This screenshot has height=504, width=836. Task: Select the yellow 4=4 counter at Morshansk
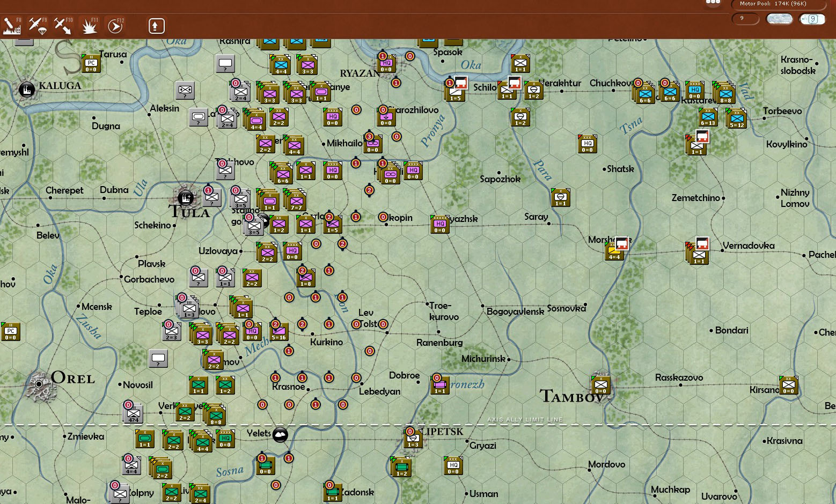pos(614,251)
